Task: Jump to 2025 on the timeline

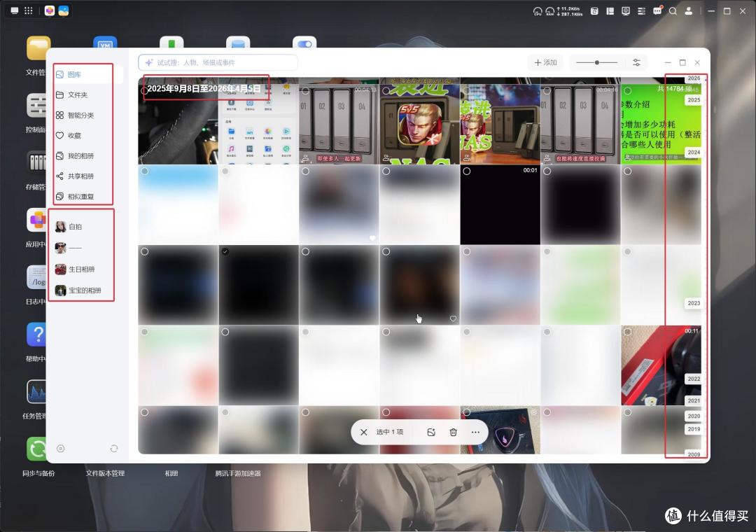Action: pyautogui.click(x=694, y=100)
